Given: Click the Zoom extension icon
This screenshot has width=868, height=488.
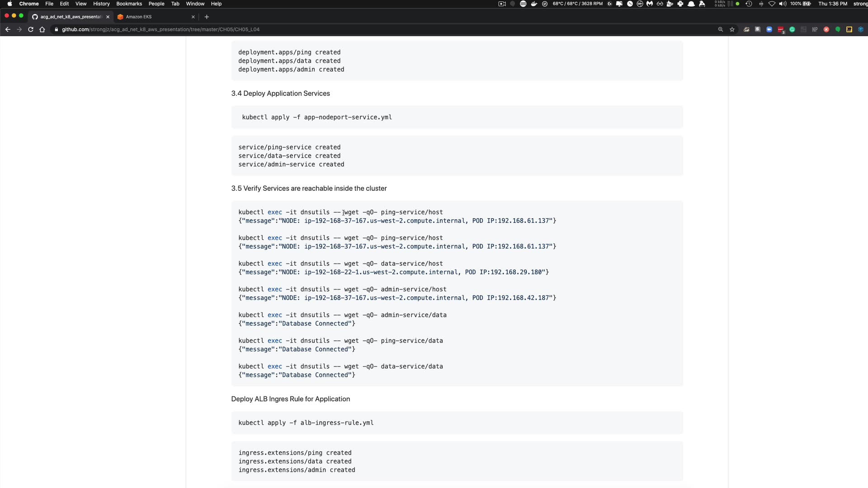Looking at the screenshot, I should click(x=769, y=29).
